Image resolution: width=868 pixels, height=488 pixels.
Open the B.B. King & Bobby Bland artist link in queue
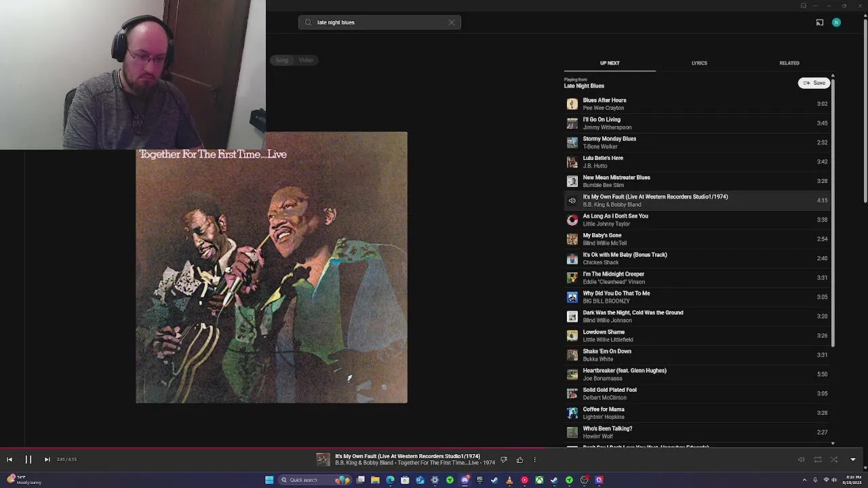612,205
